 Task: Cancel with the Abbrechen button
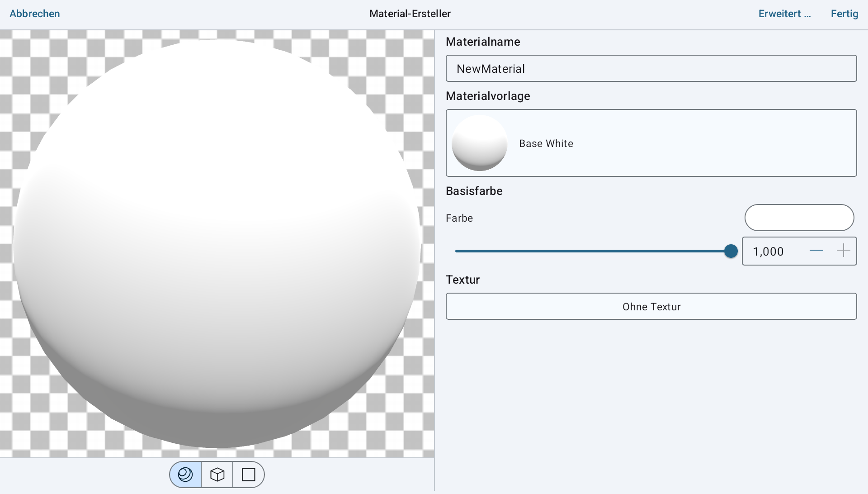click(x=35, y=14)
